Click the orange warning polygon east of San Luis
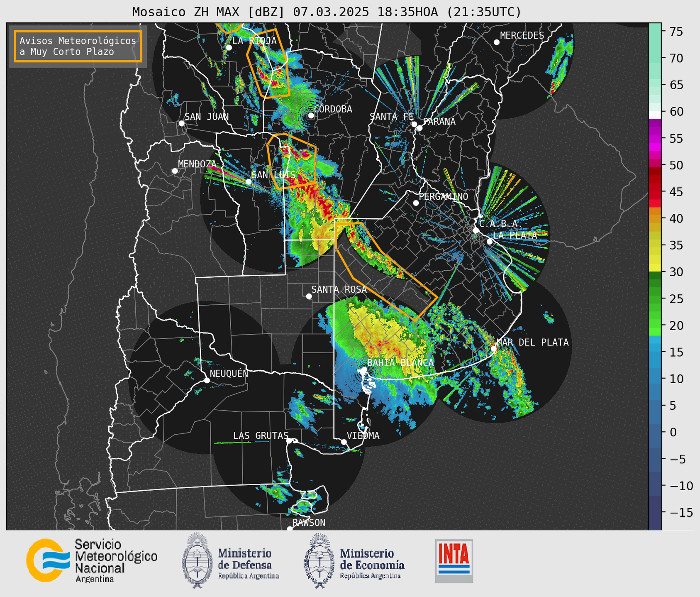This screenshot has height=597, width=700. (292, 161)
